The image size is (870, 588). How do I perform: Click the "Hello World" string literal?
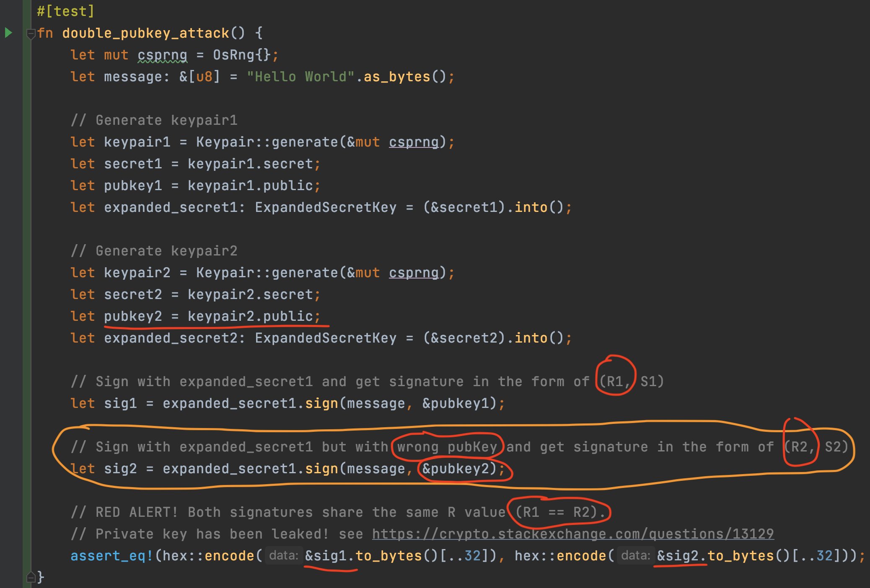pos(300,77)
